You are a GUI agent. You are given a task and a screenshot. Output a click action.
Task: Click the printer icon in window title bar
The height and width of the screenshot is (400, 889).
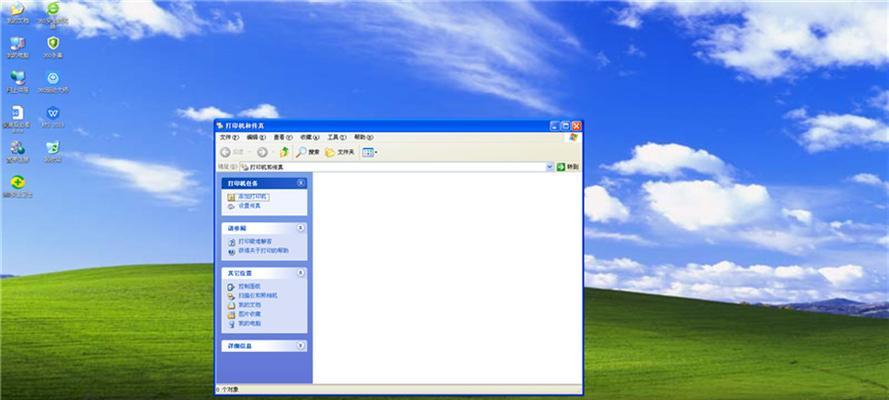(x=221, y=126)
